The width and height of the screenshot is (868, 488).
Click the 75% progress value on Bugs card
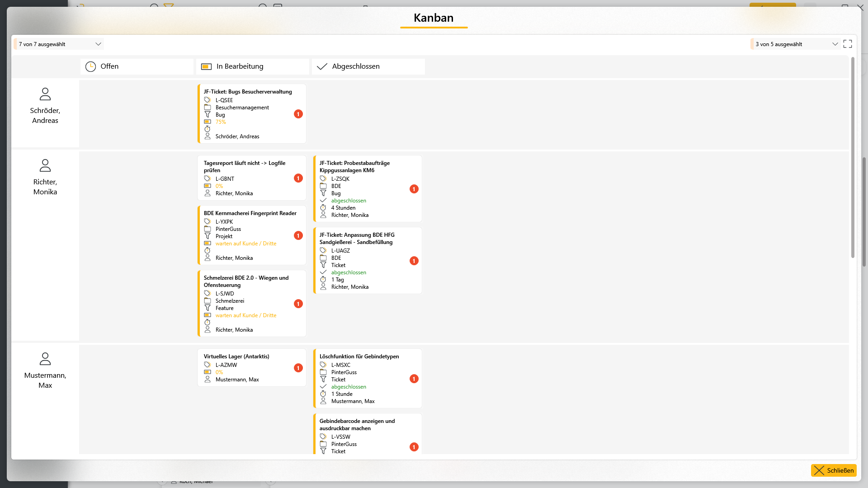point(221,122)
